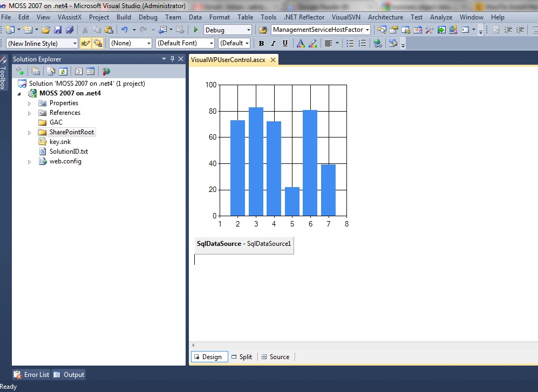
Task: Open the Error List panel
Action: click(x=31, y=375)
